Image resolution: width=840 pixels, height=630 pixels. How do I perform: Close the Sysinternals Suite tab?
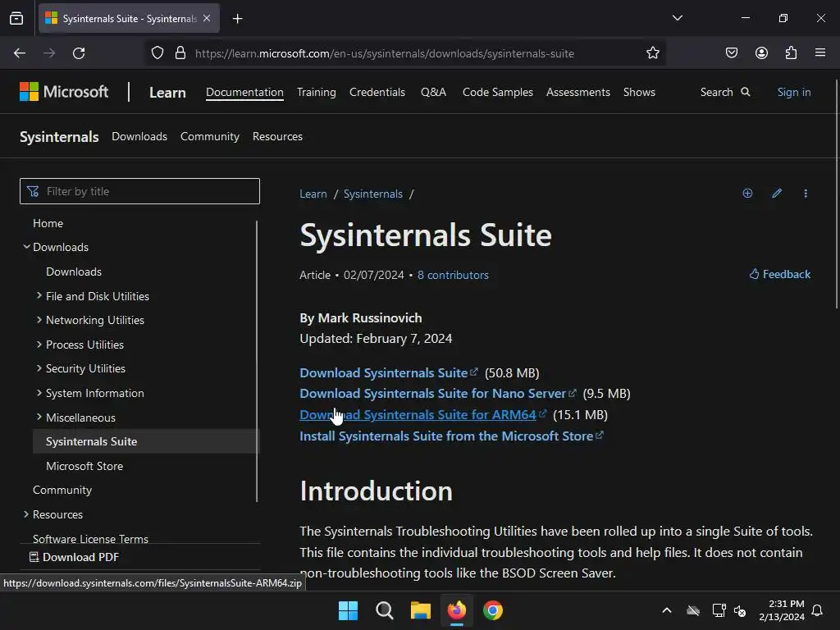[207, 18]
